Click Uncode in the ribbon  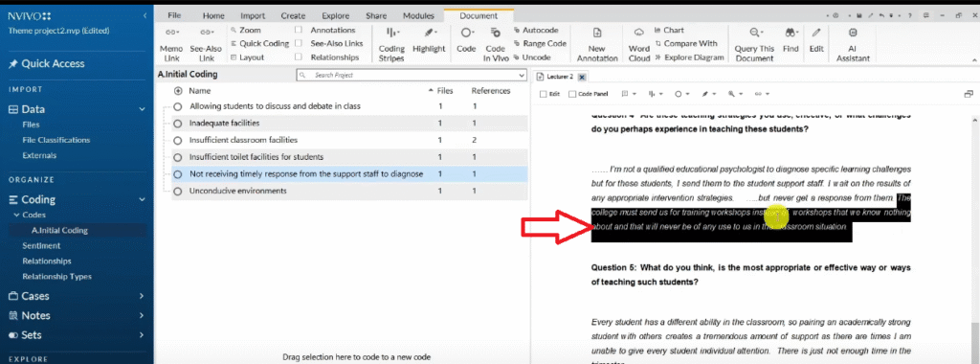(x=531, y=57)
